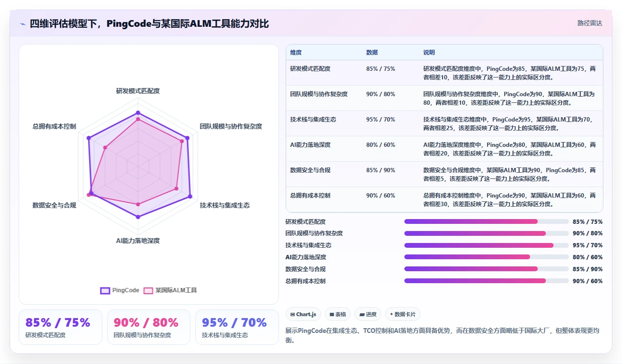Click the Chart.js tag icon

[292, 315]
